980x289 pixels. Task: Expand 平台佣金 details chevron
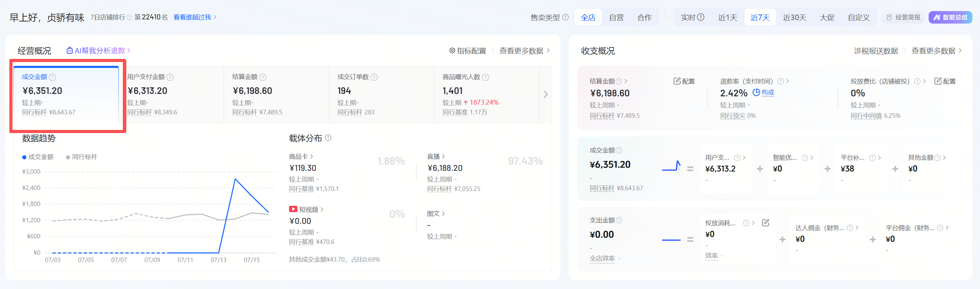947,228
